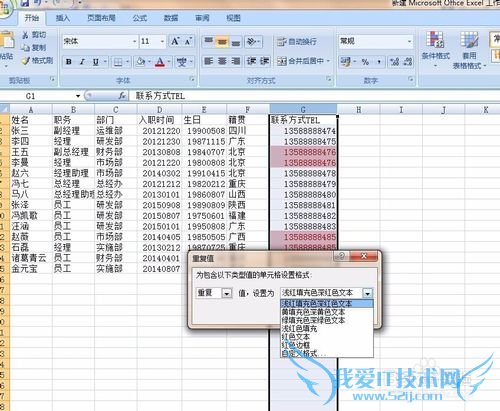The image size is (500, 411).
Task: Collapse the format style dropdown arrow in dialog
Action: (367, 293)
